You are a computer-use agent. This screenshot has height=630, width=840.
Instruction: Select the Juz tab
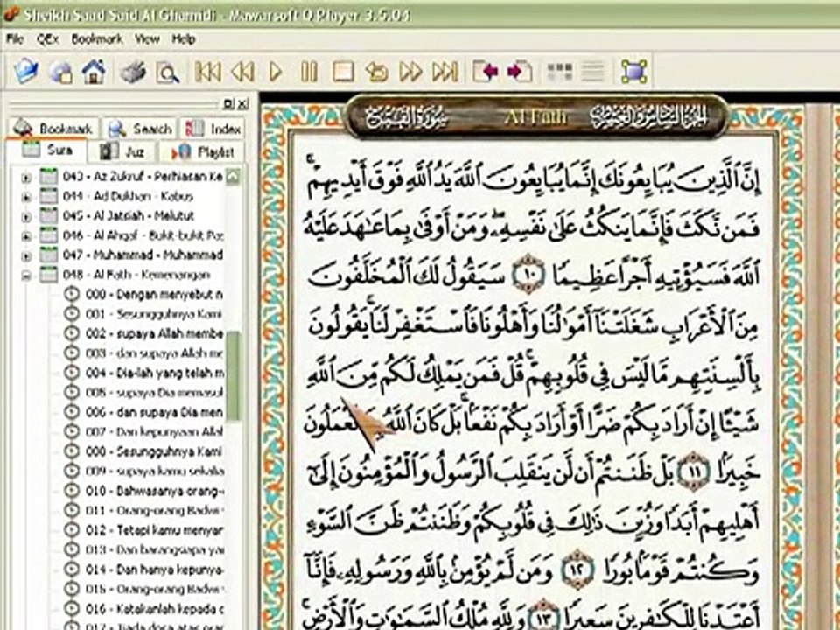(x=122, y=152)
